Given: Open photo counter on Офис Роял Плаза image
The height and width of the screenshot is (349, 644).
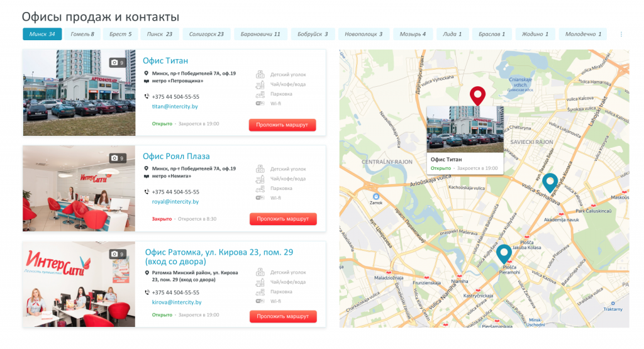Looking at the screenshot, I should [x=118, y=158].
